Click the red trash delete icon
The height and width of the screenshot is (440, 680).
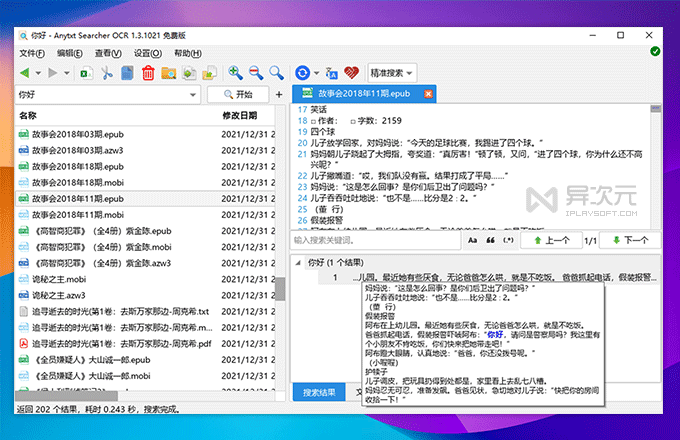point(148,73)
